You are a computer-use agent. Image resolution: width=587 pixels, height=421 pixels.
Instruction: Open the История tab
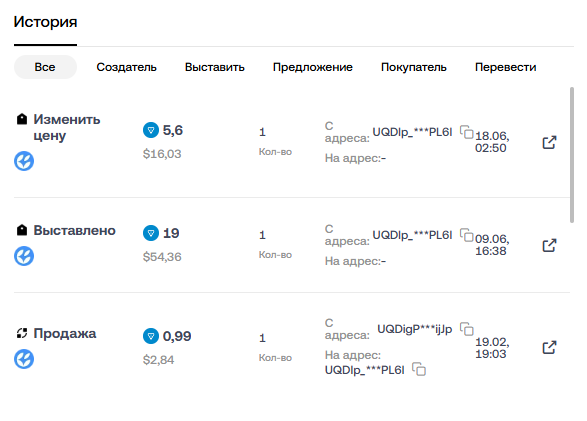(x=45, y=22)
